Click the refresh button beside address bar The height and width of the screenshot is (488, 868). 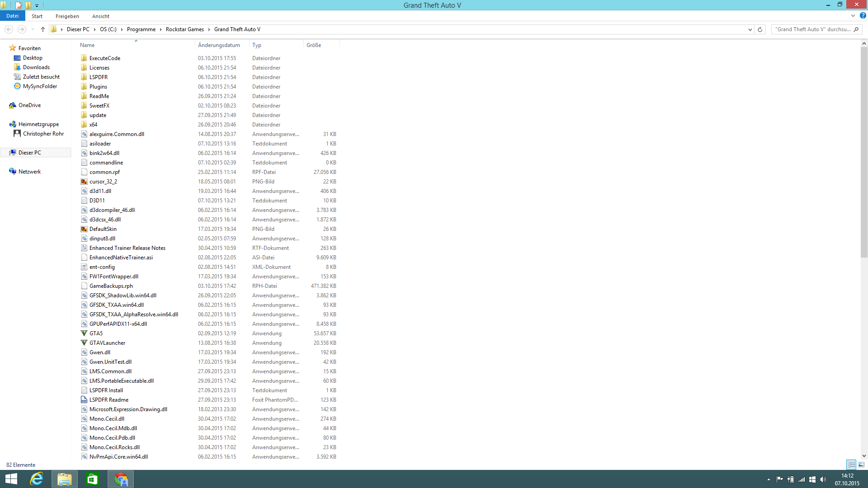coord(760,29)
